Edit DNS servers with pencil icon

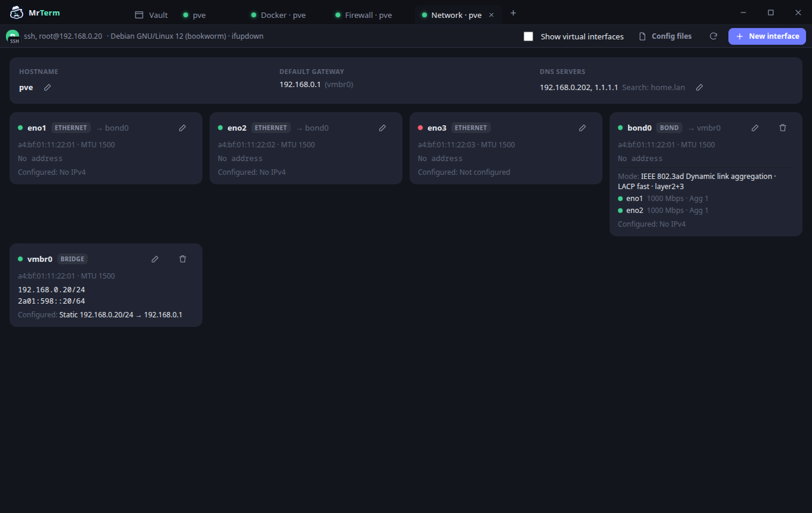[x=700, y=87]
